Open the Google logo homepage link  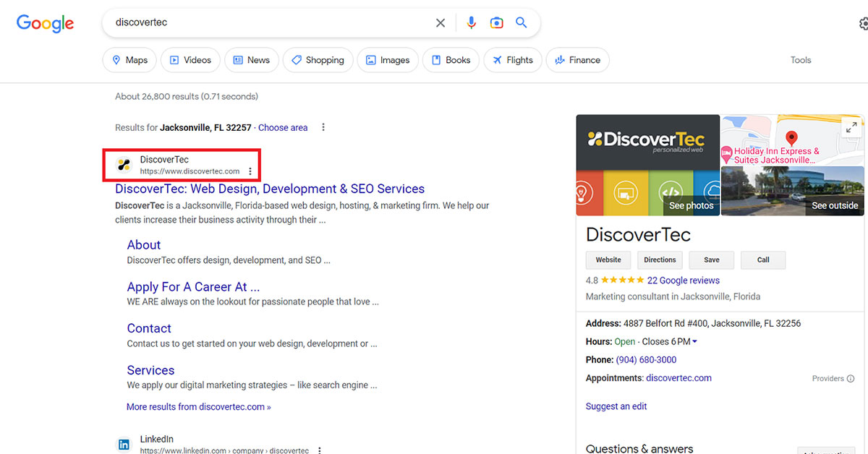tap(46, 23)
